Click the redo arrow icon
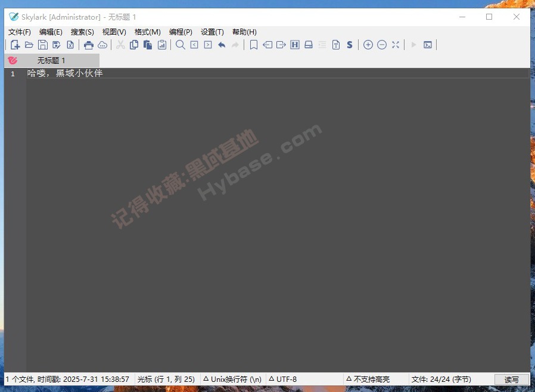535x392 pixels. tap(235, 45)
